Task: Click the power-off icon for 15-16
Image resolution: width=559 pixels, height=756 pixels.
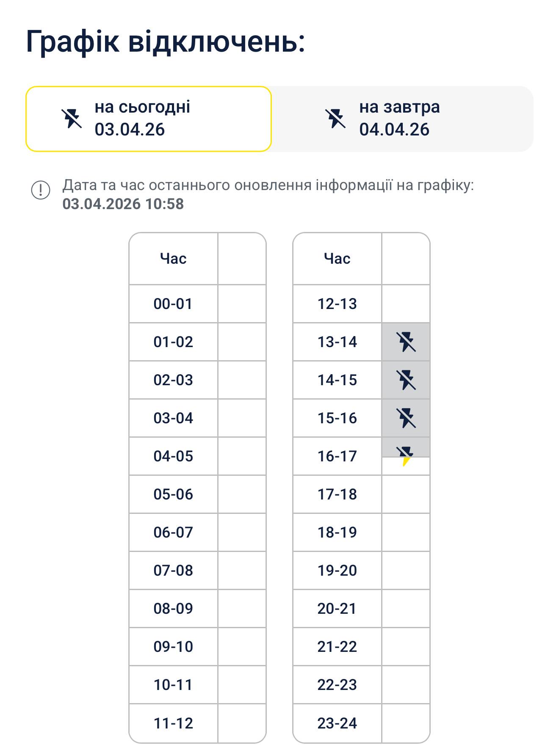Action: pos(406,418)
